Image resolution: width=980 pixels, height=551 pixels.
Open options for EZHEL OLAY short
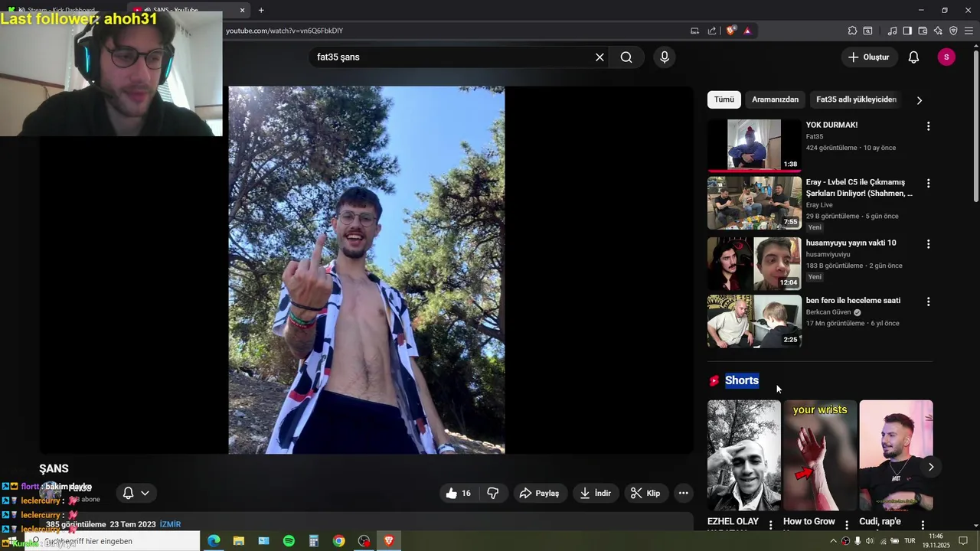point(771,525)
